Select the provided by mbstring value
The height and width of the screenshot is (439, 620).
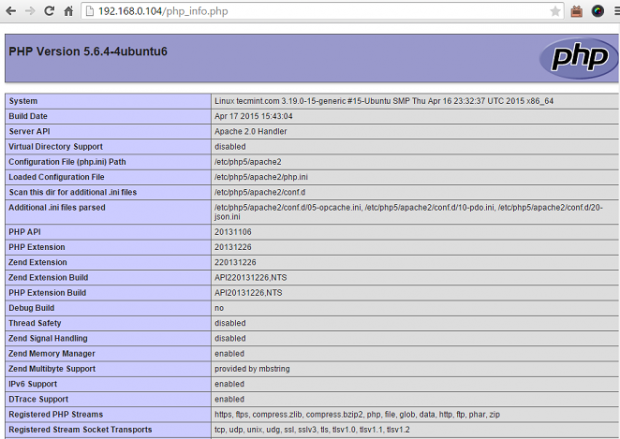pyautogui.click(x=252, y=369)
